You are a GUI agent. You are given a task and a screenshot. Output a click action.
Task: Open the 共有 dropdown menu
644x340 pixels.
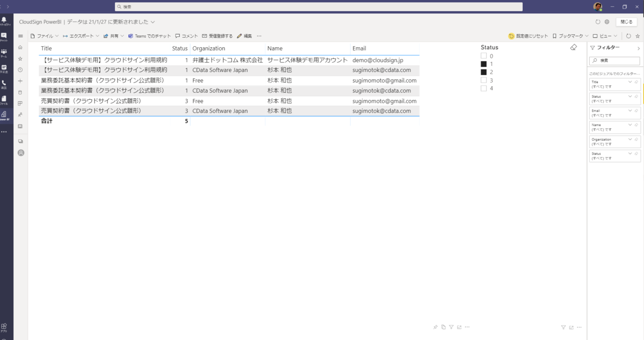114,36
